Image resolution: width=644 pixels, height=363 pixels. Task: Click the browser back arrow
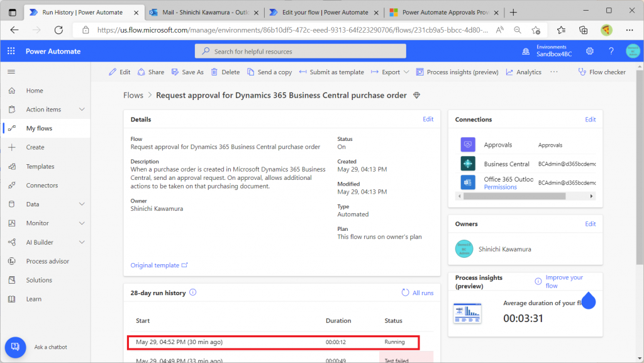tap(14, 30)
